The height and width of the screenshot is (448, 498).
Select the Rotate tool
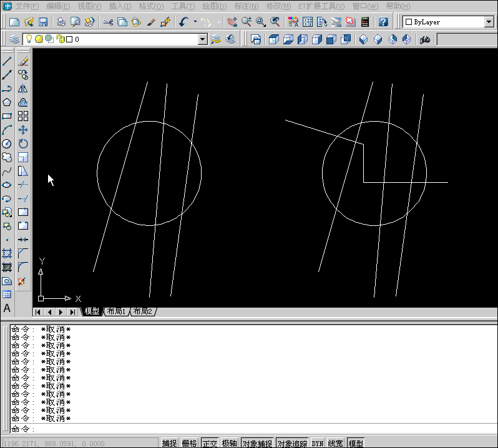(23, 144)
